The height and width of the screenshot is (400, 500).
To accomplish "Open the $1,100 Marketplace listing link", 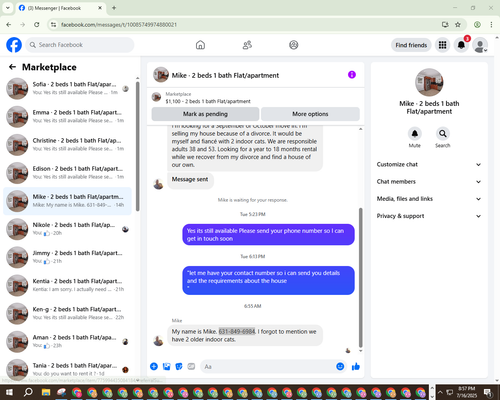I will tap(208, 101).
